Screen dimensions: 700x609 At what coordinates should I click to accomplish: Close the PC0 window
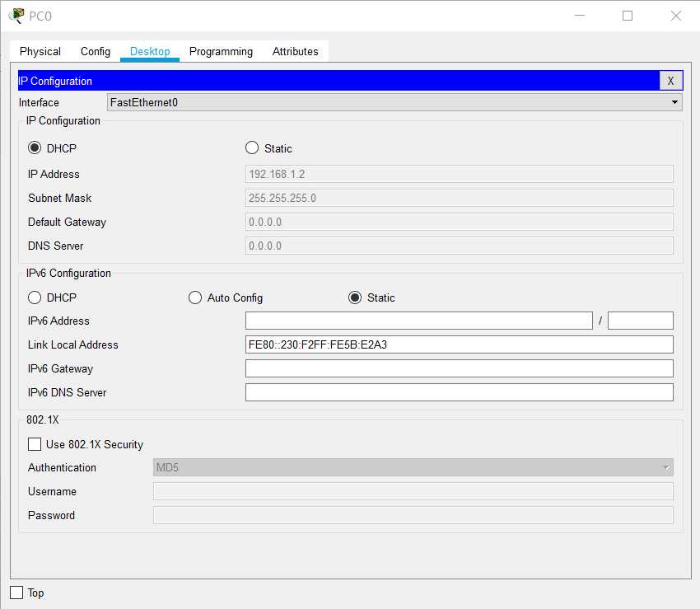[x=676, y=16]
